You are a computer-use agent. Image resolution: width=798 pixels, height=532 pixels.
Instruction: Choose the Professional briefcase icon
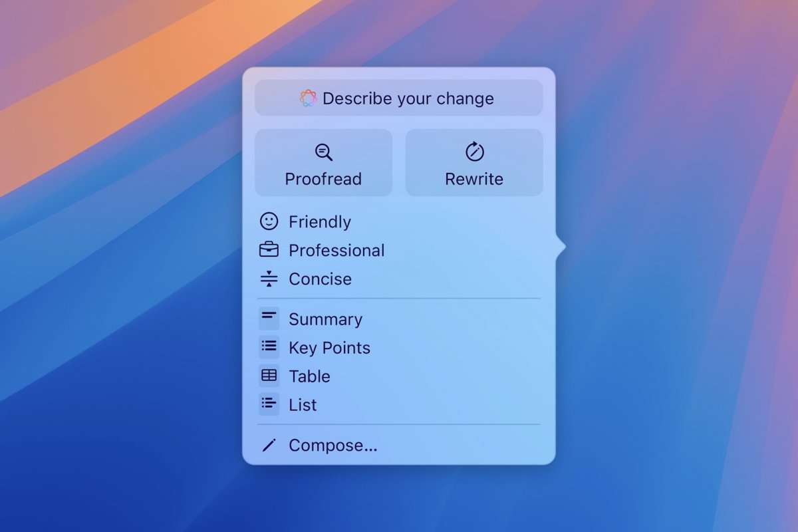(269, 250)
